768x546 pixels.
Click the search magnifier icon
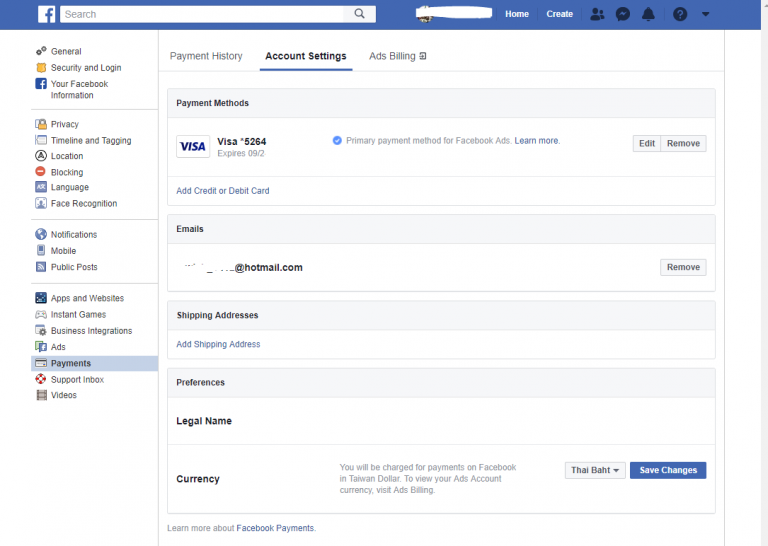click(x=360, y=14)
